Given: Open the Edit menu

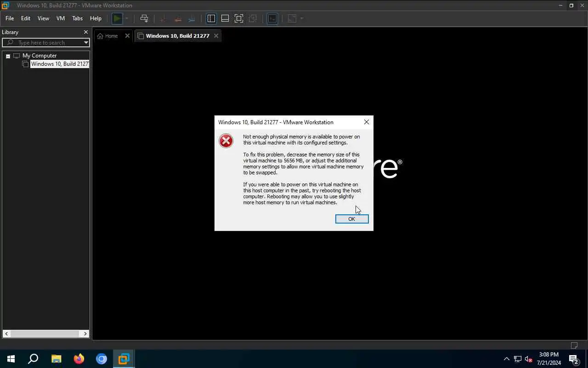Looking at the screenshot, I should pos(26,18).
